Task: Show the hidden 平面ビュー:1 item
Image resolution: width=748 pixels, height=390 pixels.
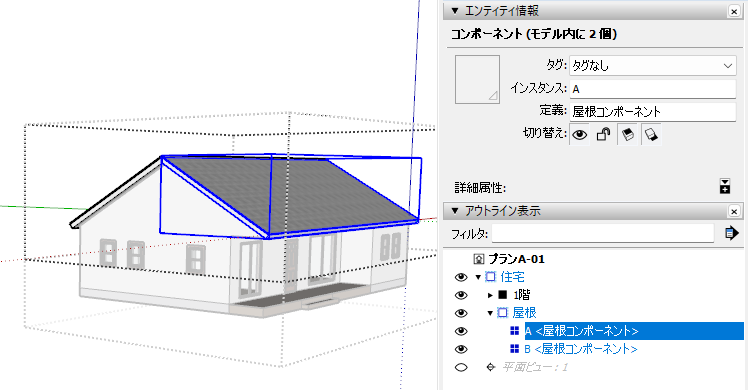Action: pos(461,367)
